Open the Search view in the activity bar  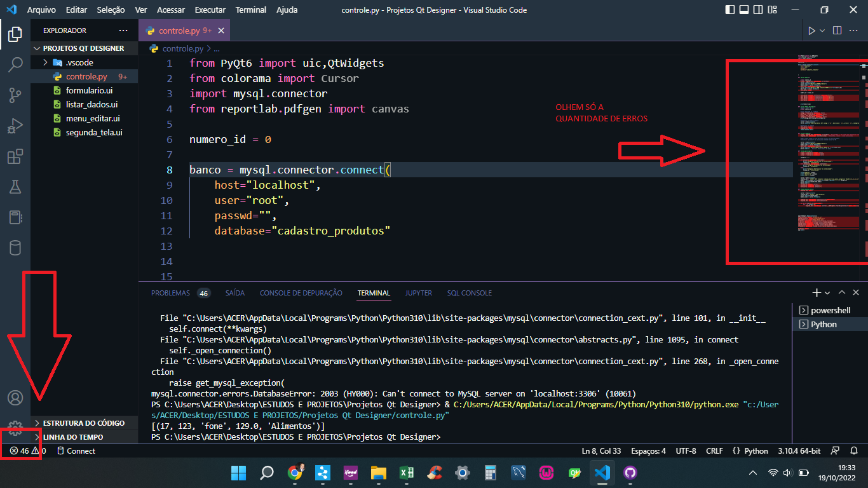[15, 64]
